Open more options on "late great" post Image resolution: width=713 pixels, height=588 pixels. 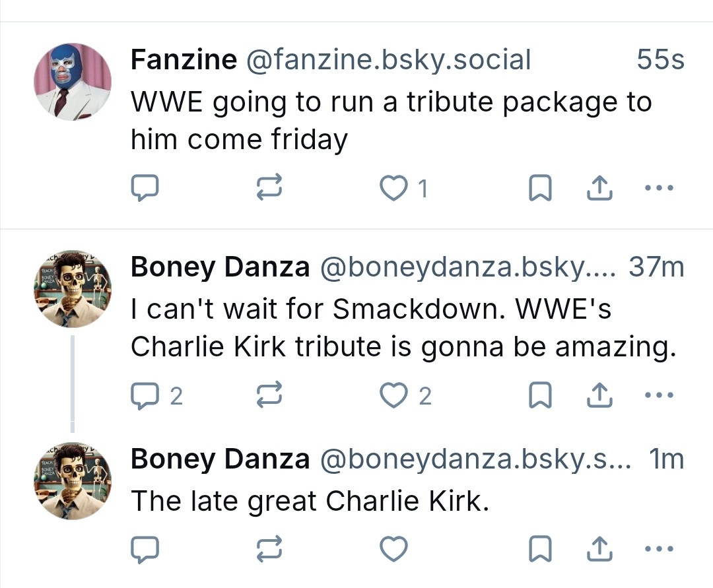(658, 548)
